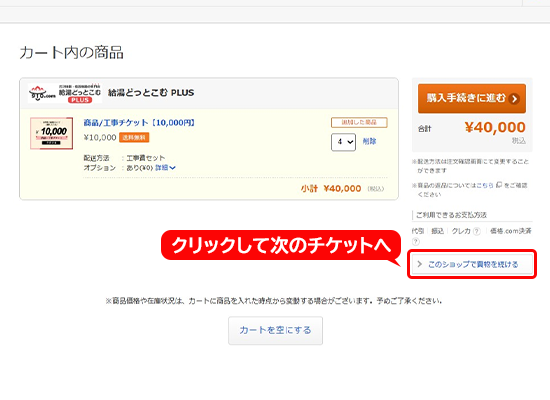Click このショップで買物を続ける to continue shopping
The image size is (550, 400).
click(x=472, y=264)
